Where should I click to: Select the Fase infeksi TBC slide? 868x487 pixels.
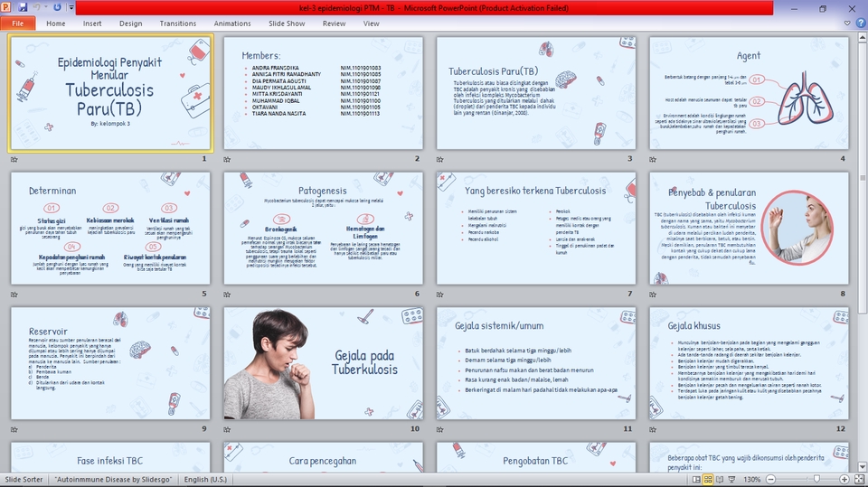click(110, 457)
